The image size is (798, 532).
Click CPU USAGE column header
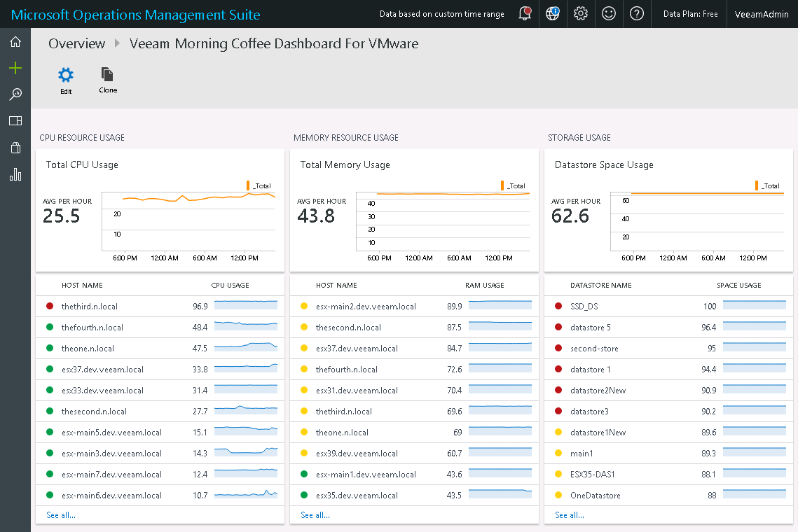pos(230,286)
